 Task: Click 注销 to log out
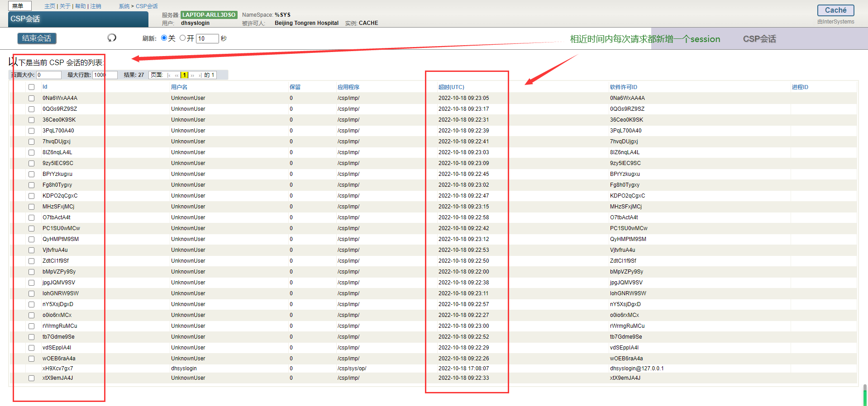click(x=95, y=6)
